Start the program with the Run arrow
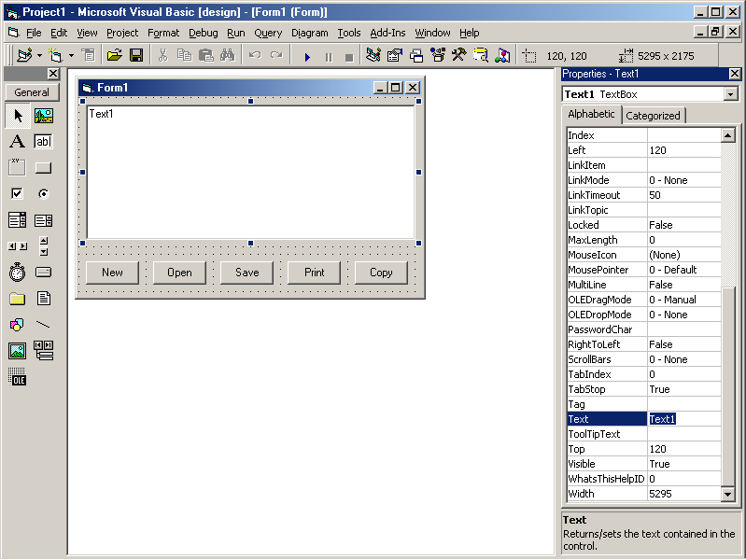 [307, 57]
